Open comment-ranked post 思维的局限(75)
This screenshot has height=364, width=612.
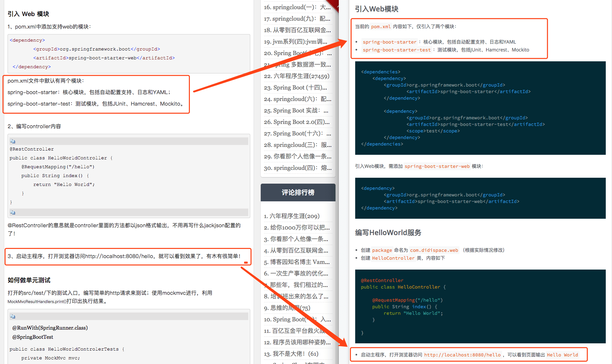[287, 308]
